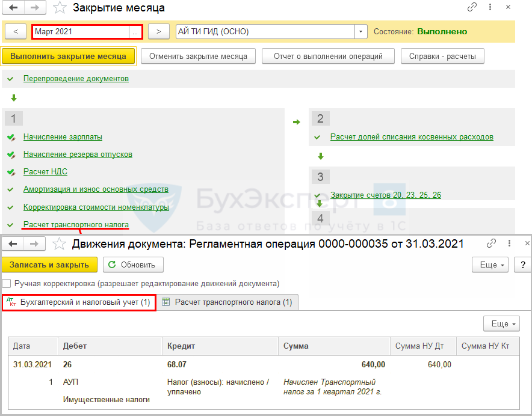Open period picker via ellipsis button
Screen dimensions: 532x416
click(x=135, y=31)
